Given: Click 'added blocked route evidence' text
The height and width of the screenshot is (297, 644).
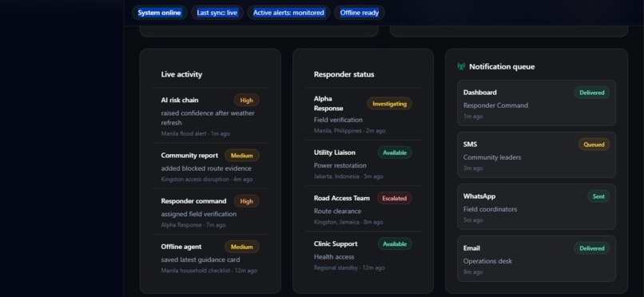Looking at the screenshot, I should [x=206, y=168].
